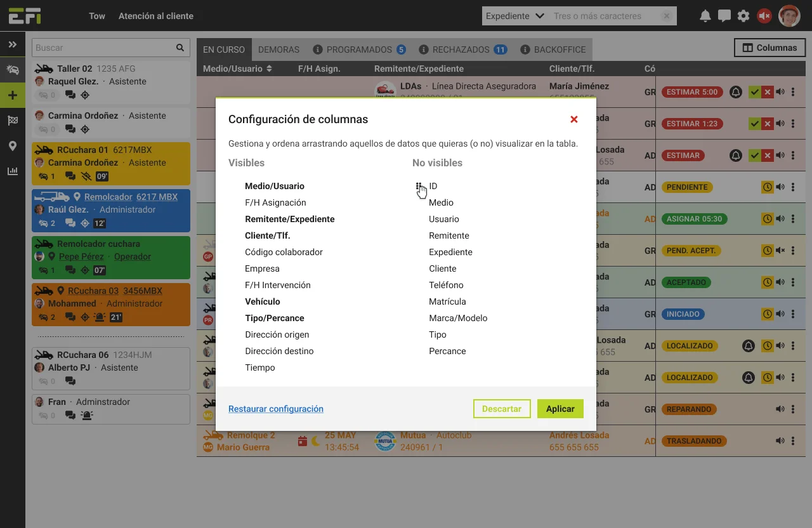812x528 pixels.
Task: Expand the left sidebar with double chevron
Action: point(12,44)
